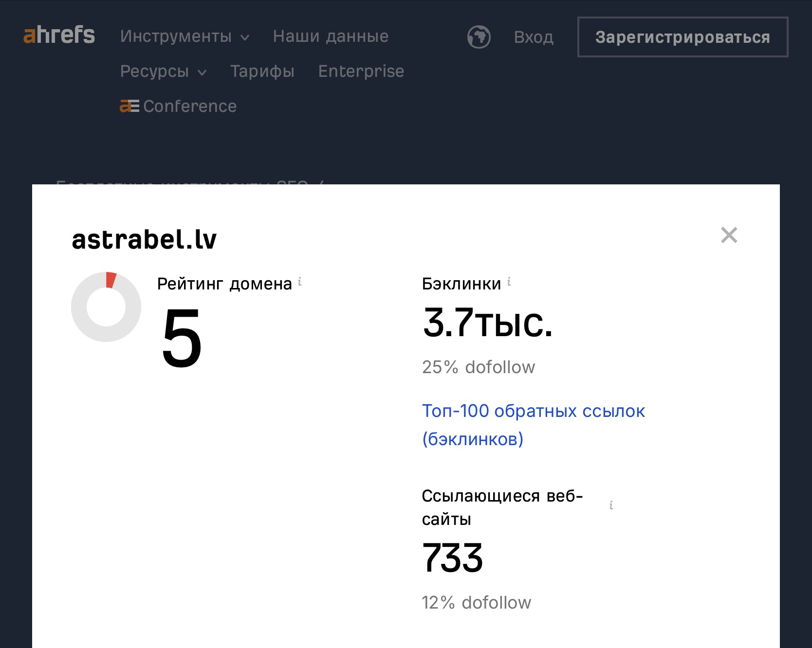Show info for Рейтинг домена
The width and height of the screenshot is (812, 648).
pos(300,282)
